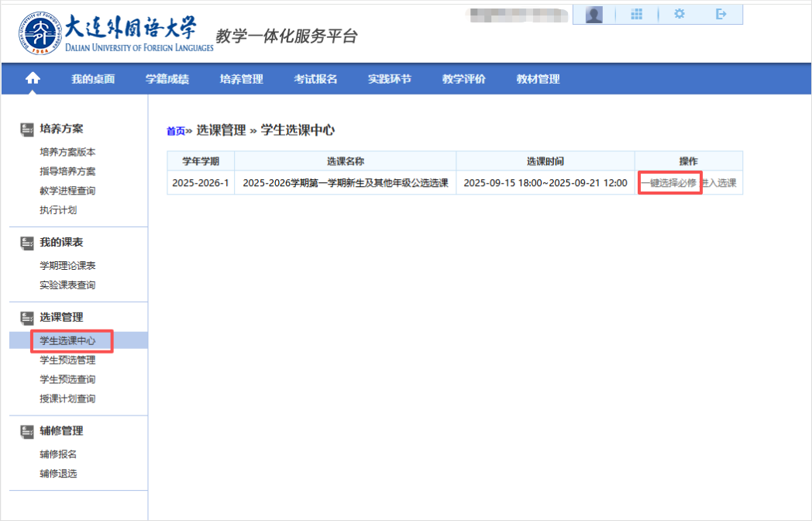The height and width of the screenshot is (521, 812).
Task: Select 学期理论课表 from sidebar
Action: [68, 266]
